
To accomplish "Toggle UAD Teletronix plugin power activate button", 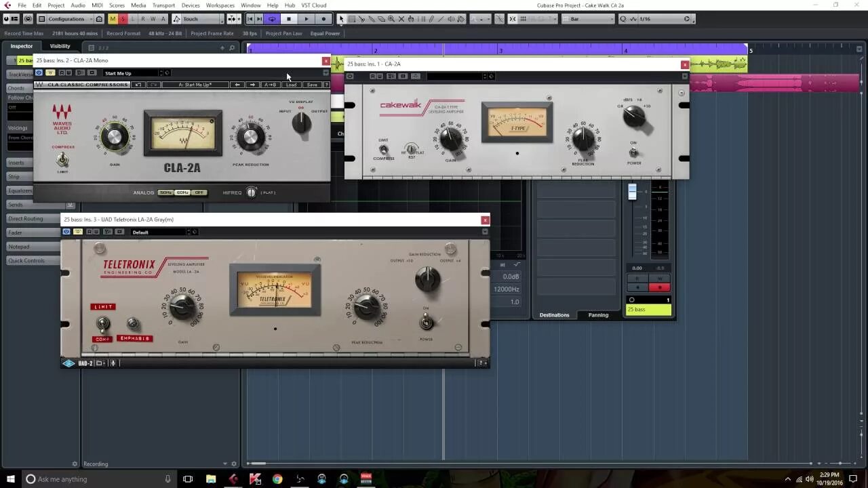I will pos(66,232).
